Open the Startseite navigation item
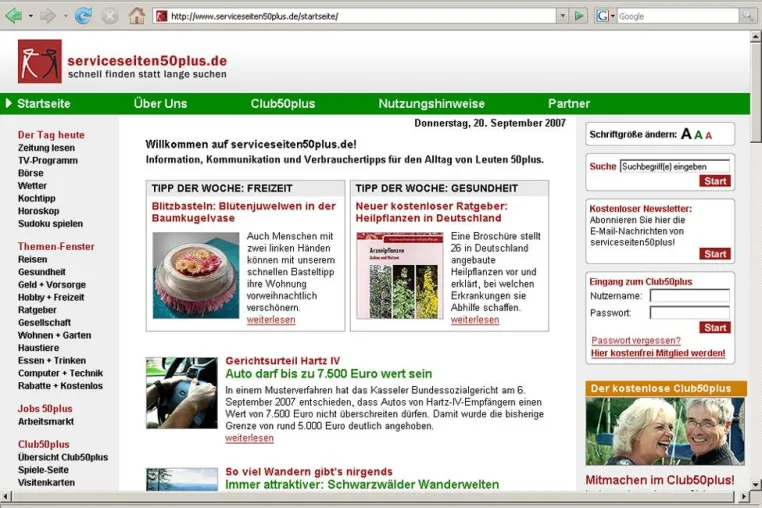The height and width of the screenshot is (508, 762). click(x=44, y=104)
